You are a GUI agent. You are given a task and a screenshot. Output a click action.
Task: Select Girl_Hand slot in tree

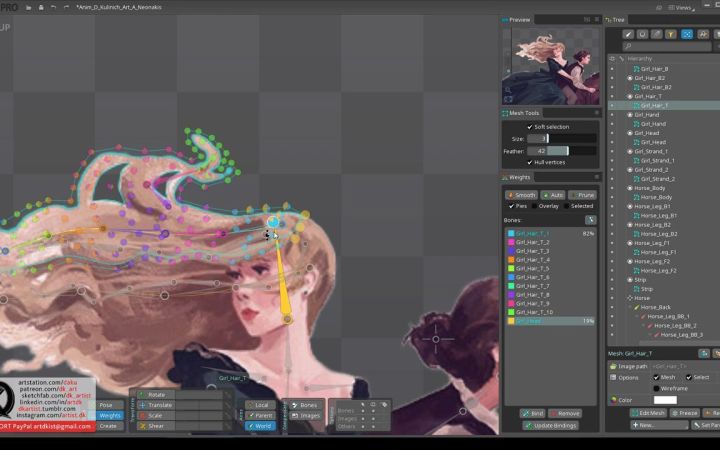click(x=647, y=115)
